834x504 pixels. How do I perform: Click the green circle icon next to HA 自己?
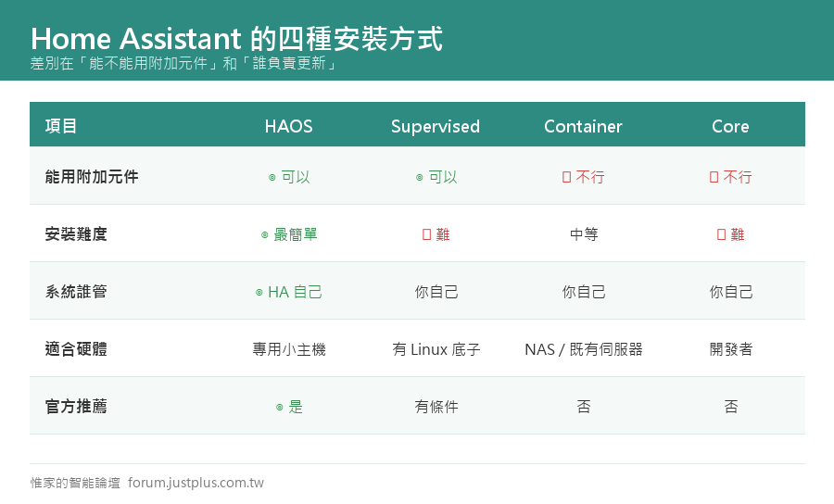pyautogui.click(x=259, y=293)
